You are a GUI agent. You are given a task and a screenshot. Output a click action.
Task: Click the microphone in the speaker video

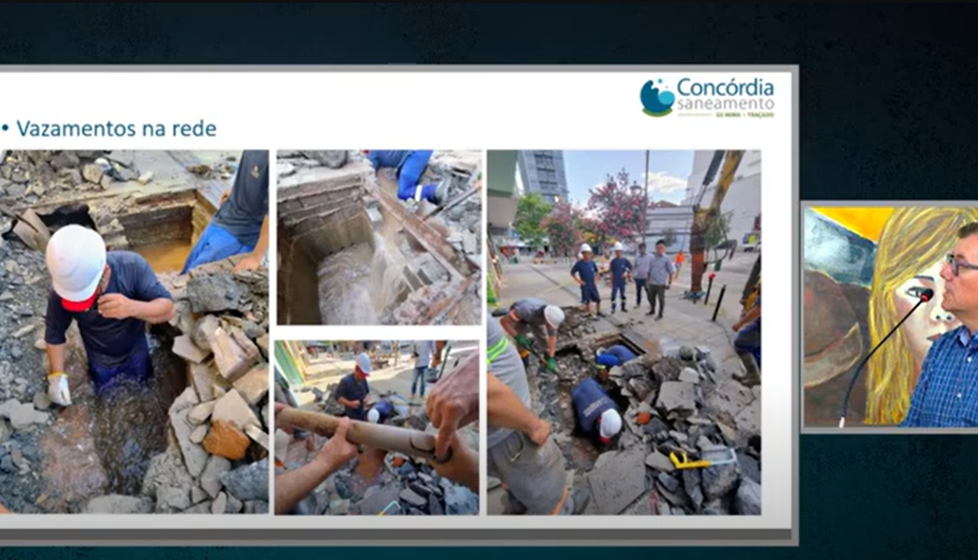pyautogui.click(x=924, y=295)
